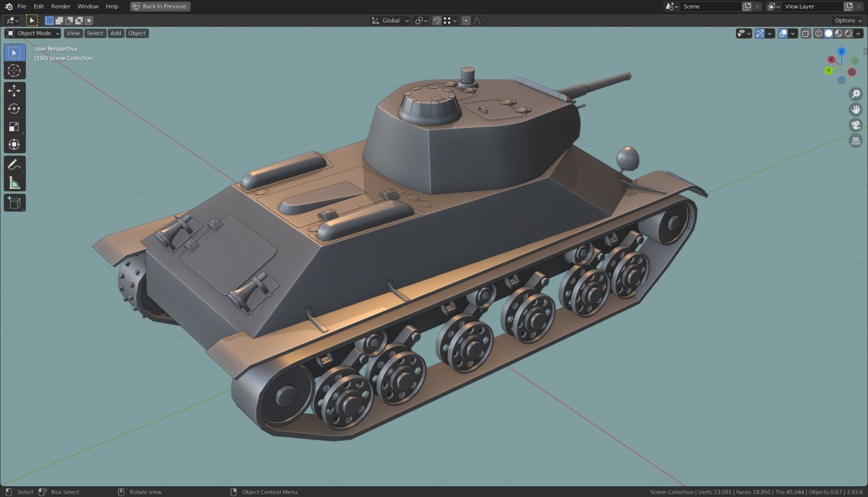
Task: Click the Blender logo icon
Action: 8,6
